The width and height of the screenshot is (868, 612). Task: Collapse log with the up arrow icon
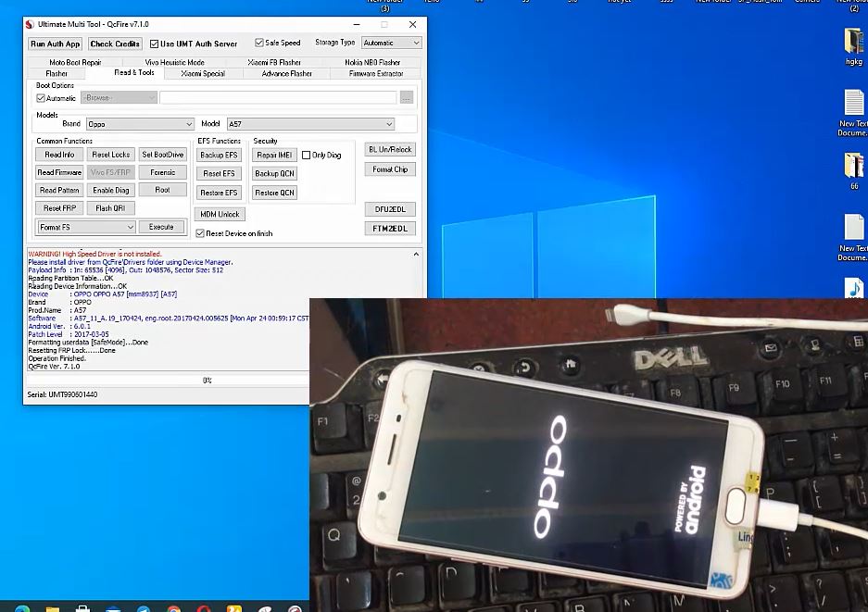[416, 254]
